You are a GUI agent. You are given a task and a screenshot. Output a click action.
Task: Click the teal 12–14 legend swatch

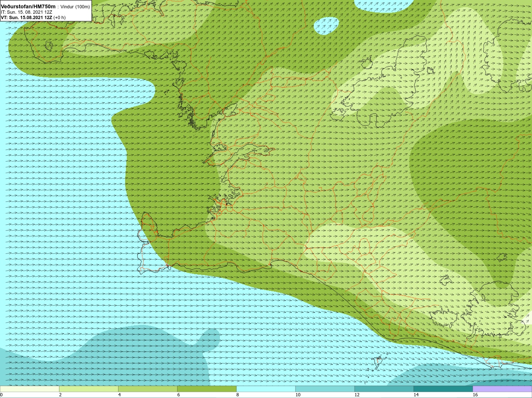coord(384,389)
